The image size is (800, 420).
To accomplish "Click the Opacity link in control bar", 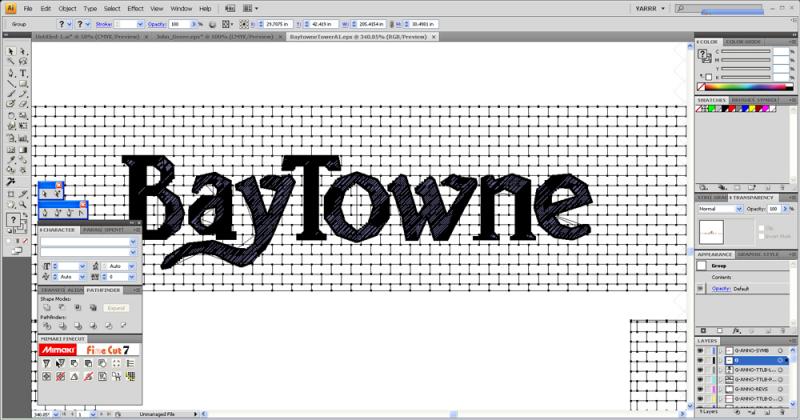I will (x=157, y=24).
